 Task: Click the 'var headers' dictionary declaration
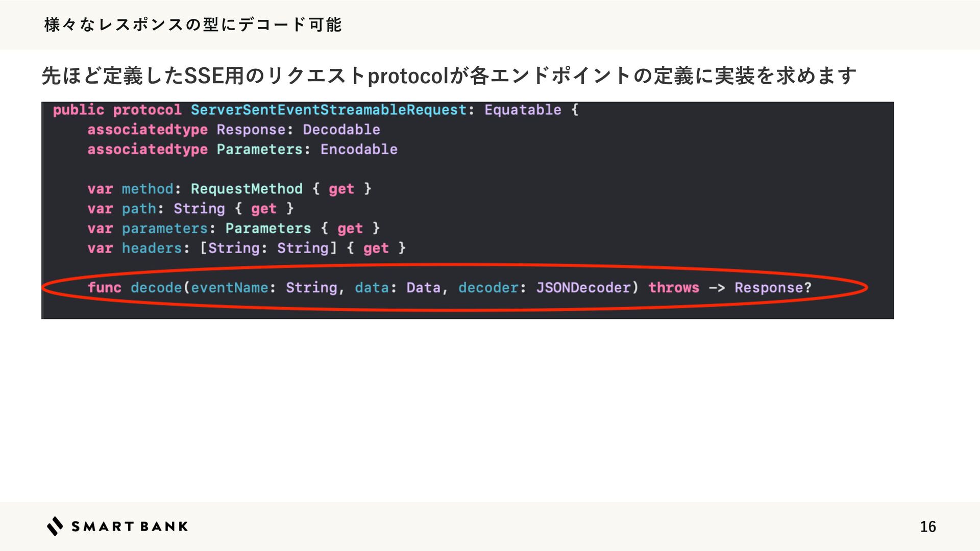[x=246, y=248]
